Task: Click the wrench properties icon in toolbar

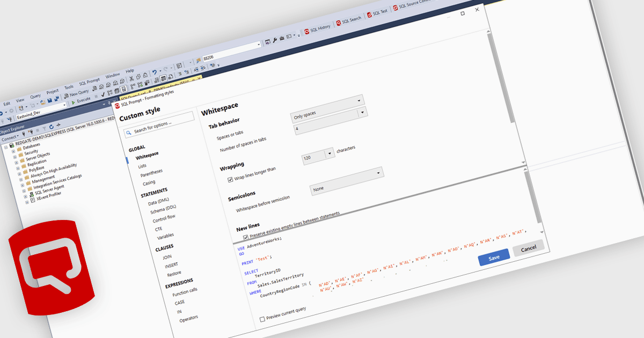Action: (x=275, y=40)
